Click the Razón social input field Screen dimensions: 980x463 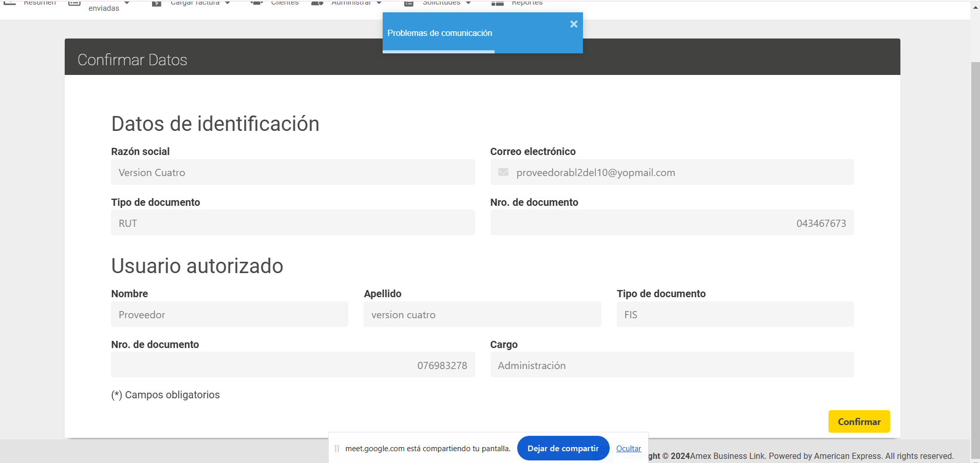point(293,172)
